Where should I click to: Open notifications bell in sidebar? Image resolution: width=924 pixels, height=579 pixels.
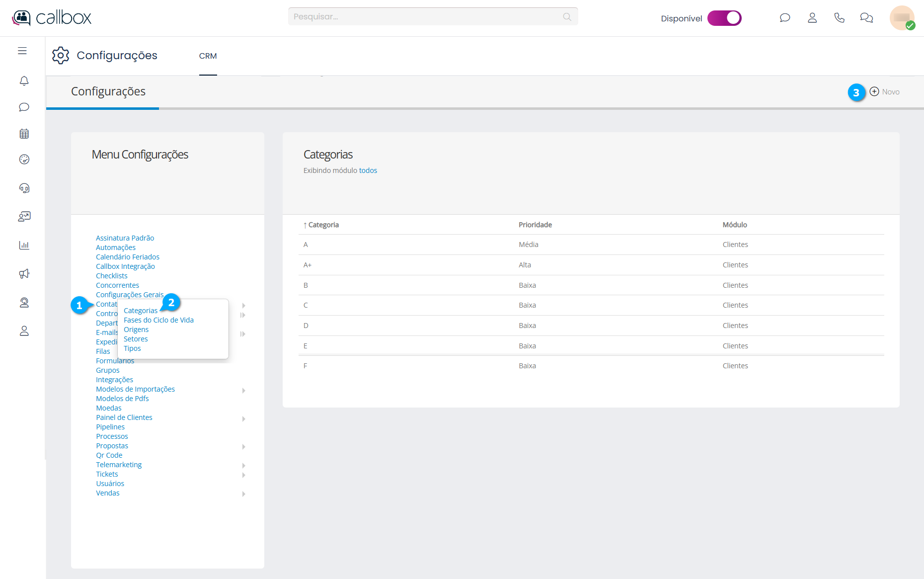(24, 81)
